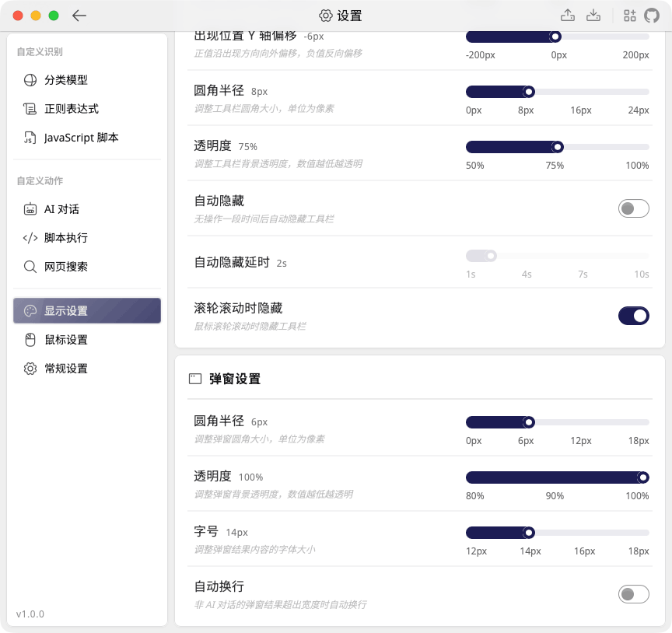Switch to 鼠标设置 page

(x=87, y=340)
